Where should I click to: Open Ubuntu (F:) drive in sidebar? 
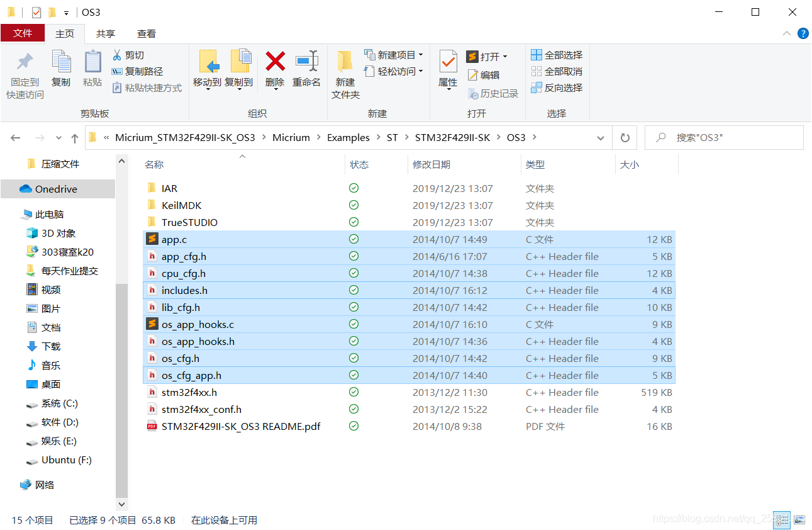click(x=58, y=460)
